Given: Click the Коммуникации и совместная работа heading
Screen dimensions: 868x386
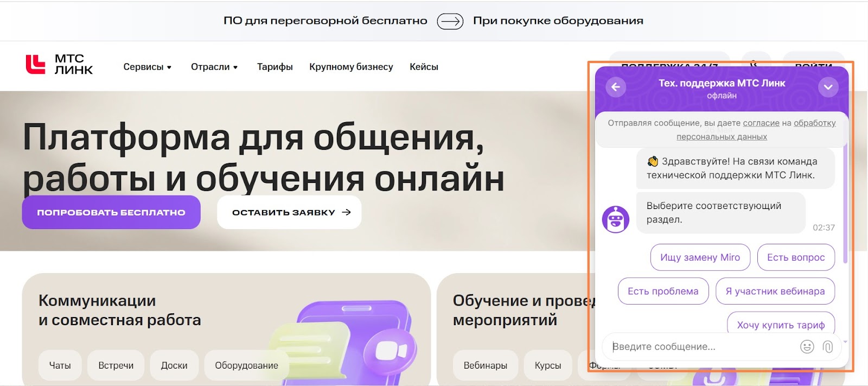Looking at the screenshot, I should (x=119, y=310).
